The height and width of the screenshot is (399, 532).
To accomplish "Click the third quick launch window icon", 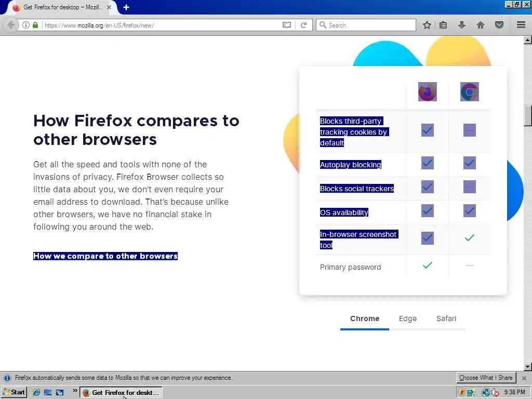I will [60, 392].
